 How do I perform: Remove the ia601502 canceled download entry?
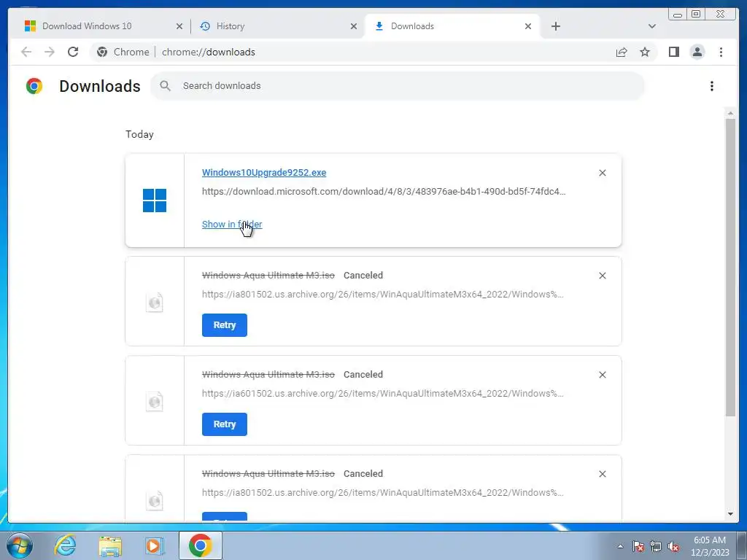[602, 375]
